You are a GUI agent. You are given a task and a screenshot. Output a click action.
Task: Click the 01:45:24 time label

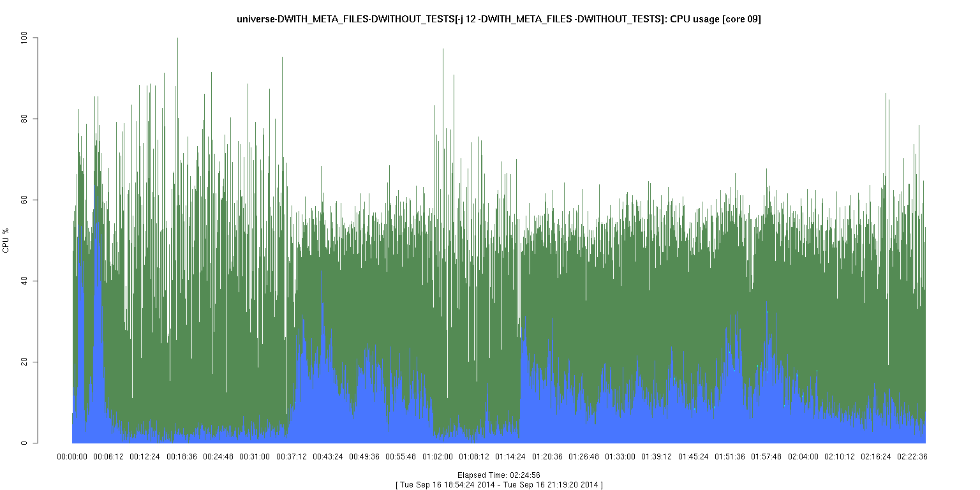(693, 457)
